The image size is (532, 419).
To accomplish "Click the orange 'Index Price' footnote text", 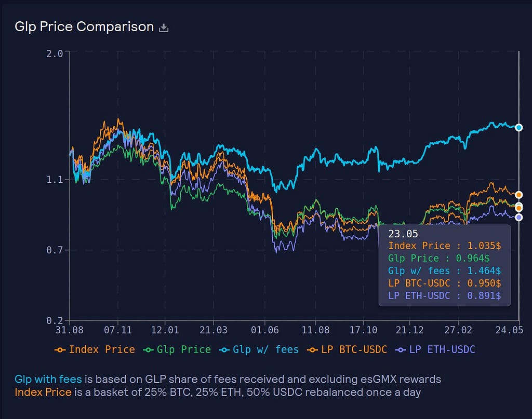I will (43, 392).
